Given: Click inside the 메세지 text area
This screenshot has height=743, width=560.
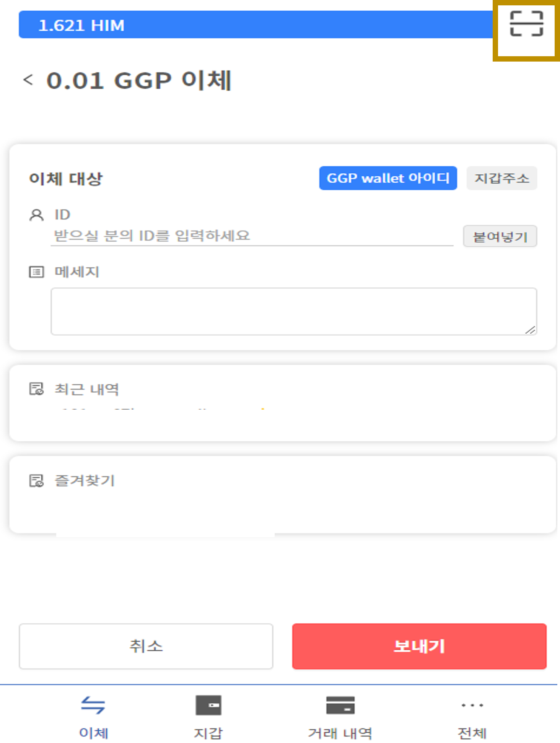Looking at the screenshot, I should point(294,312).
